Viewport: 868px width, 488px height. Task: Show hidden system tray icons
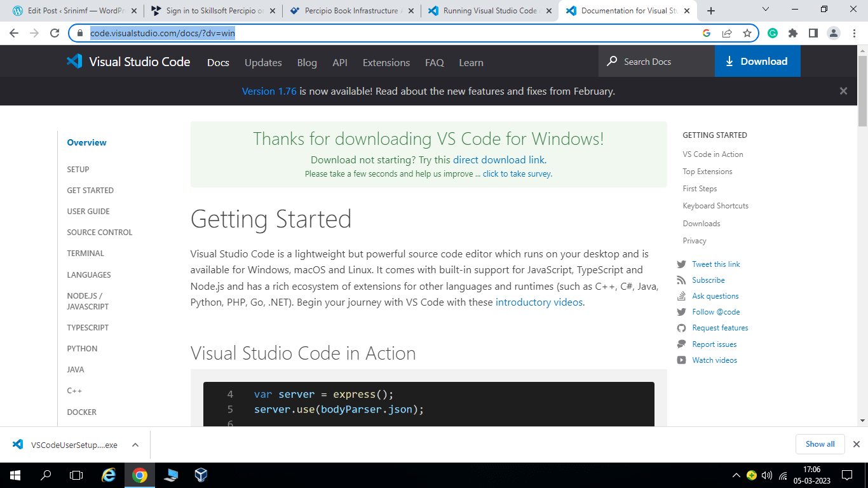point(736,475)
